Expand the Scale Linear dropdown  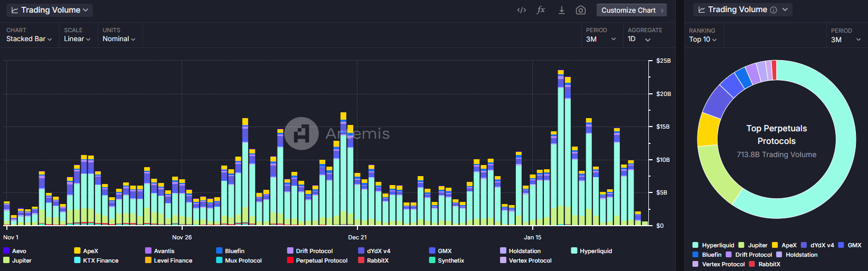77,39
